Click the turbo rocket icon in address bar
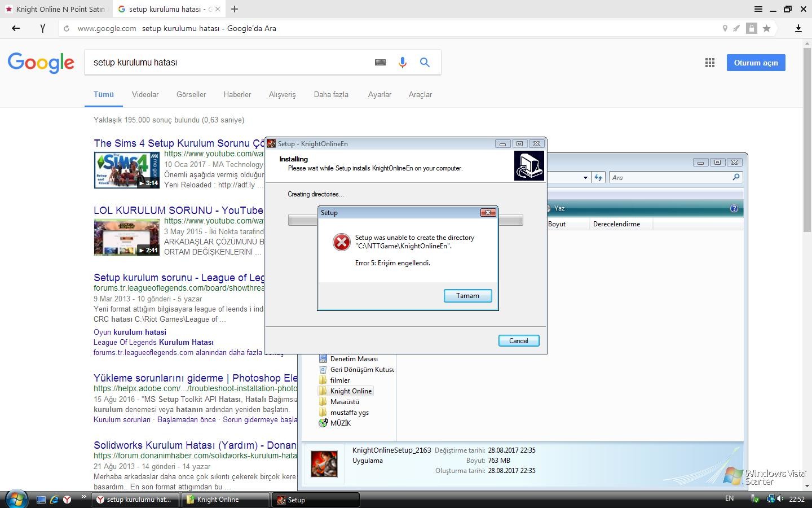The width and height of the screenshot is (812, 508). pyautogui.click(x=737, y=28)
